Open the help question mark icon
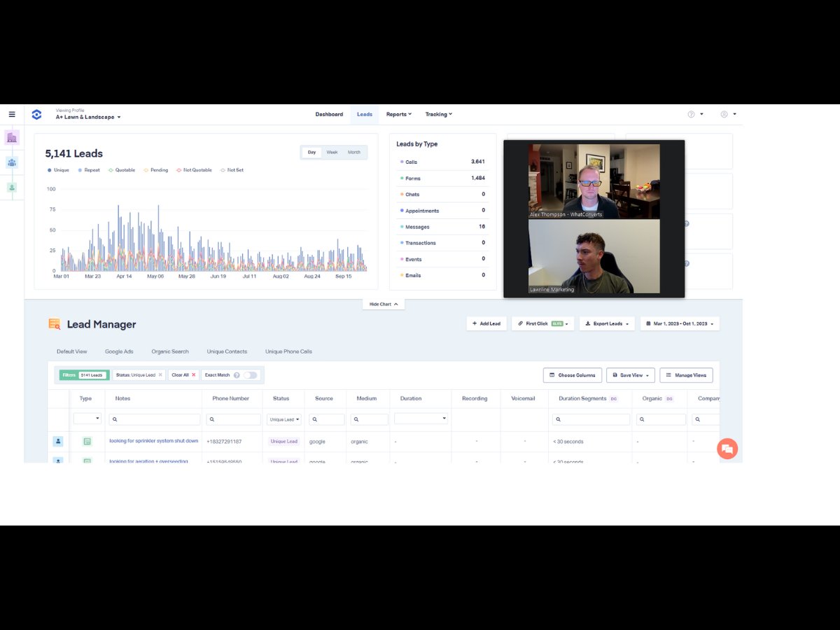Screen dimensions: 840x630 pyautogui.click(x=691, y=114)
